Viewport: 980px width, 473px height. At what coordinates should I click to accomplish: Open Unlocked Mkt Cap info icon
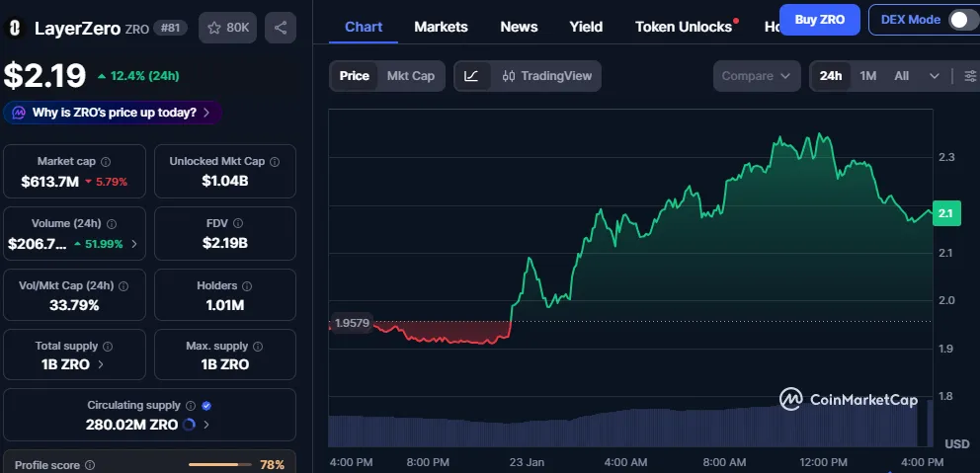[275, 162]
